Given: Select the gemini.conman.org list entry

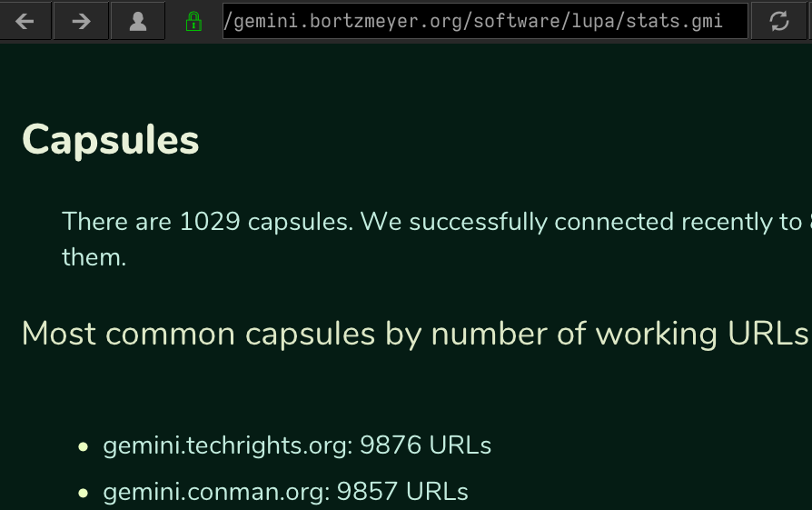Looking at the screenshot, I should pos(285,492).
